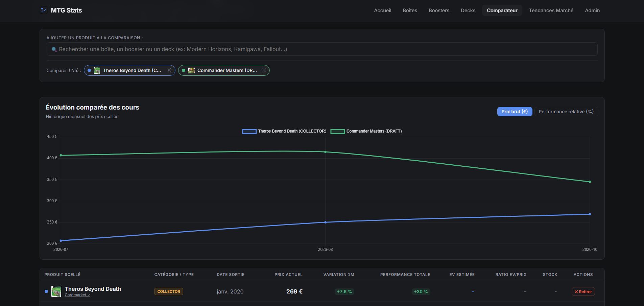The height and width of the screenshot is (306, 644).
Task: Click Commander Masters chip thumbnail
Action: pos(191,70)
